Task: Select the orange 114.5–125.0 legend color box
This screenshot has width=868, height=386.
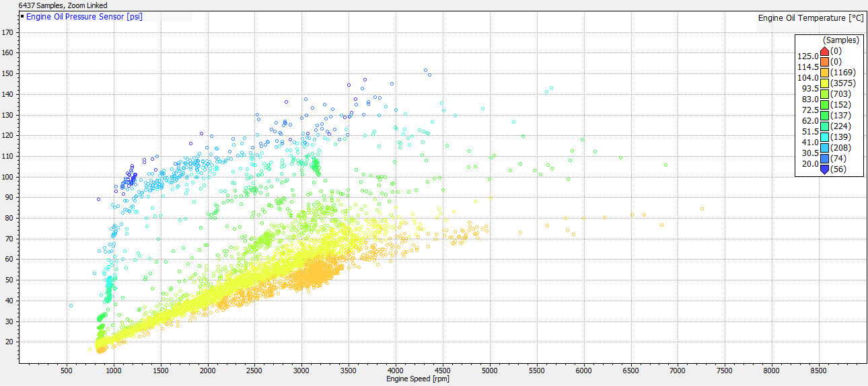Action: (x=824, y=62)
